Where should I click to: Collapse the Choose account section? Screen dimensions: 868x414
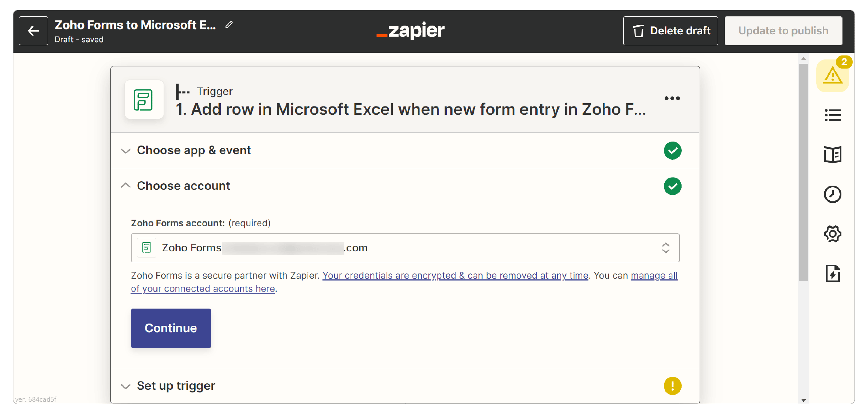pos(183,186)
